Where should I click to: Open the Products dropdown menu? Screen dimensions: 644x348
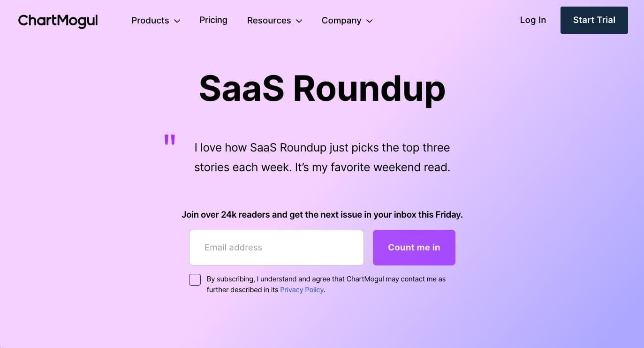click(151, 20)
